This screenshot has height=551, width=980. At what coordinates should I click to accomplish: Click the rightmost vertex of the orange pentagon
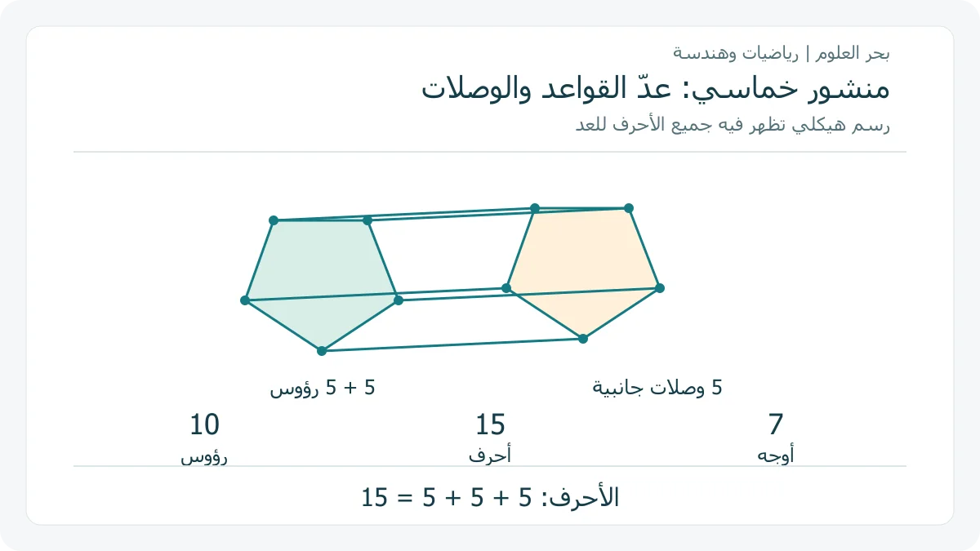click(x=660, y=288)
